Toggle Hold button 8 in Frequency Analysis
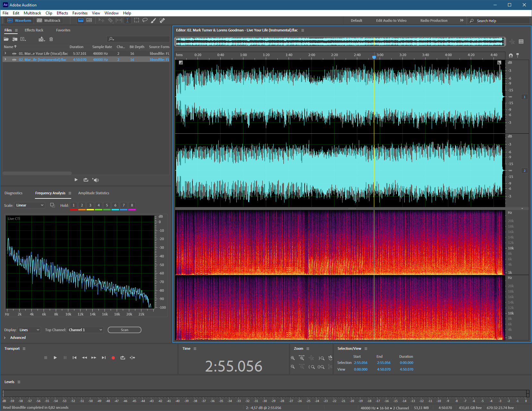Image resolution: width=532 pixels, height=411 pixels. coord(132,205)
